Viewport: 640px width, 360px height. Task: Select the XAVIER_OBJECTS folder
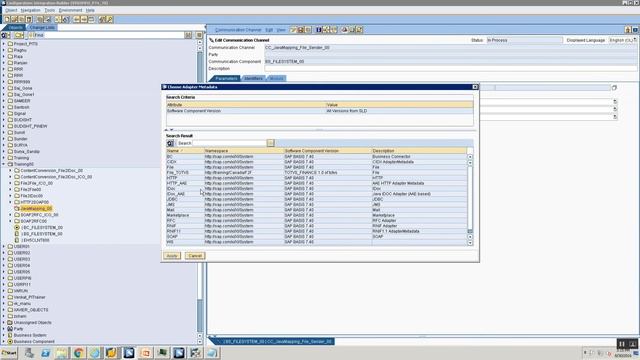pos(31,310)
